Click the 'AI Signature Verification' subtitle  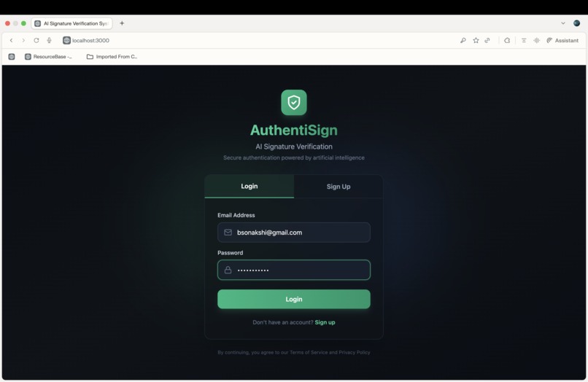pos(294,147)
